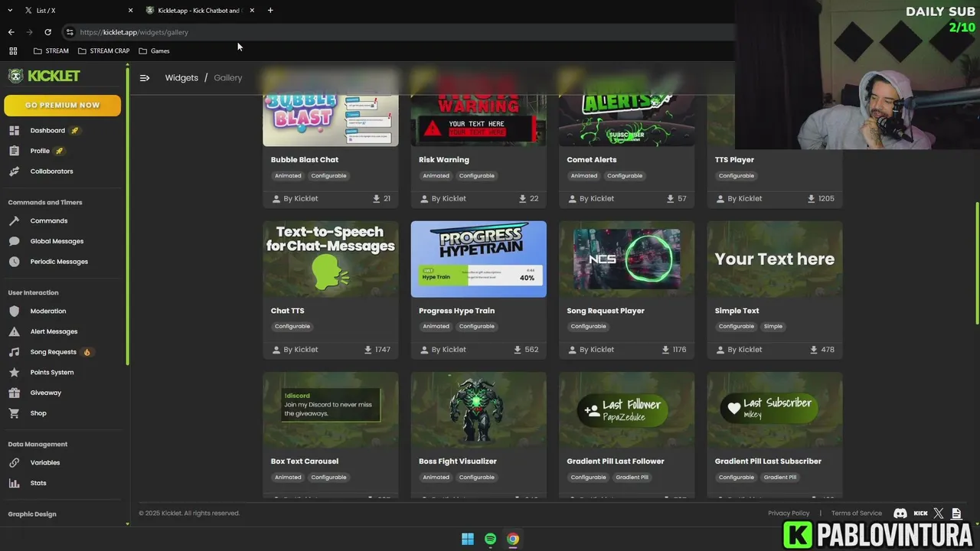Screen dimensions: 980x551
Task: Click the Profile sidebar icon
Action: [x=14, y=151]
